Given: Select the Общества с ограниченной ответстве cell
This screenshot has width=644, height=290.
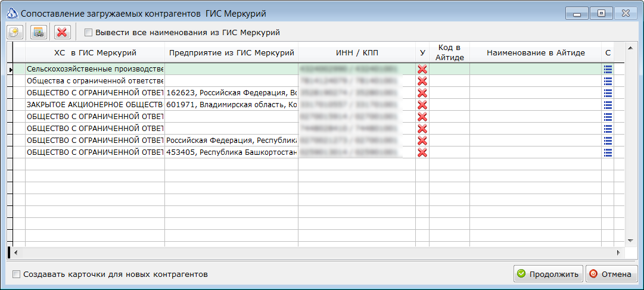Looking at the screenshot, I should pyautogui.click(x=95, y=82).
